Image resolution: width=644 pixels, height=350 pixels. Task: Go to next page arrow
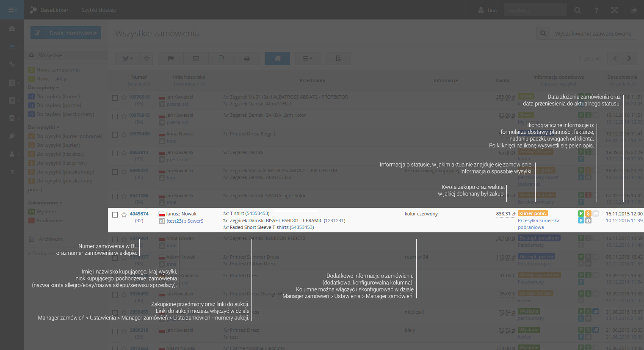click(x=630, y=58)
